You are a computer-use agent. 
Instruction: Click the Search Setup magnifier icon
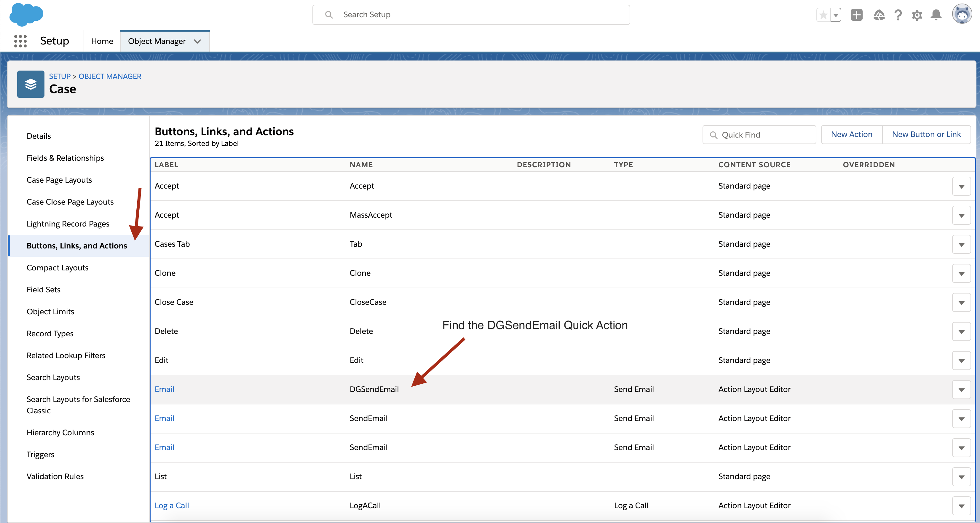(x=329, y=15)
